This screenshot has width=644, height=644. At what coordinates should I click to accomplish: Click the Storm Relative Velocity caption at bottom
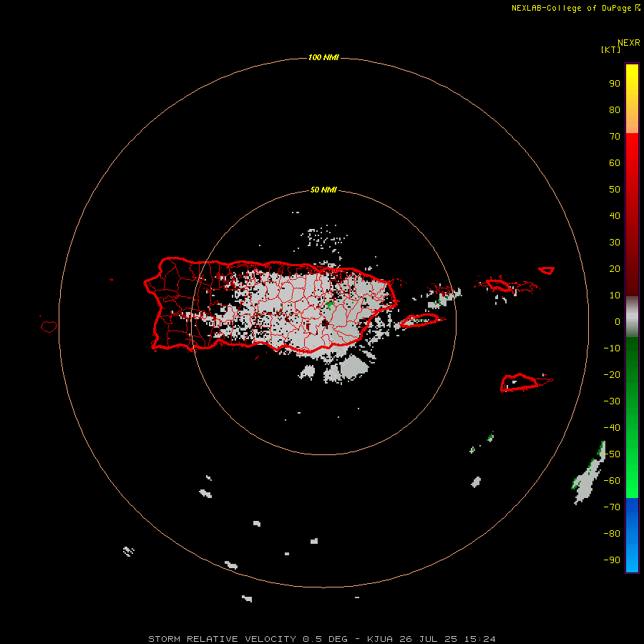click(322, 639)
